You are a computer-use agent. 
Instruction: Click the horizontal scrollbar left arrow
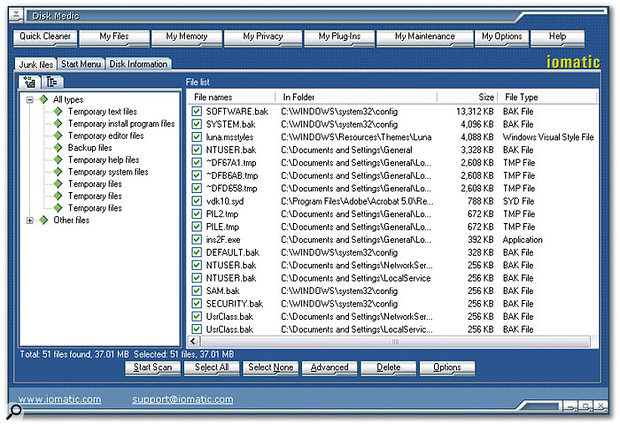click(193, 341)
